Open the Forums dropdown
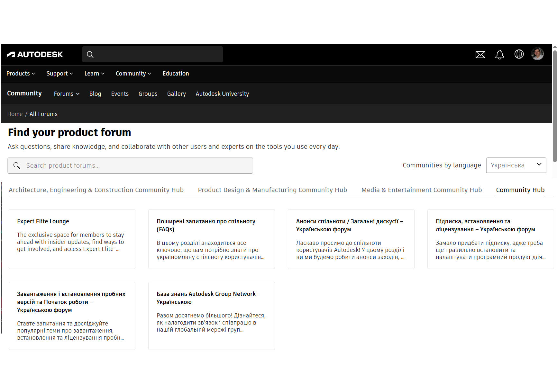Screen dimensions: 557x392 pyautogui.click(x=67, y=94)
